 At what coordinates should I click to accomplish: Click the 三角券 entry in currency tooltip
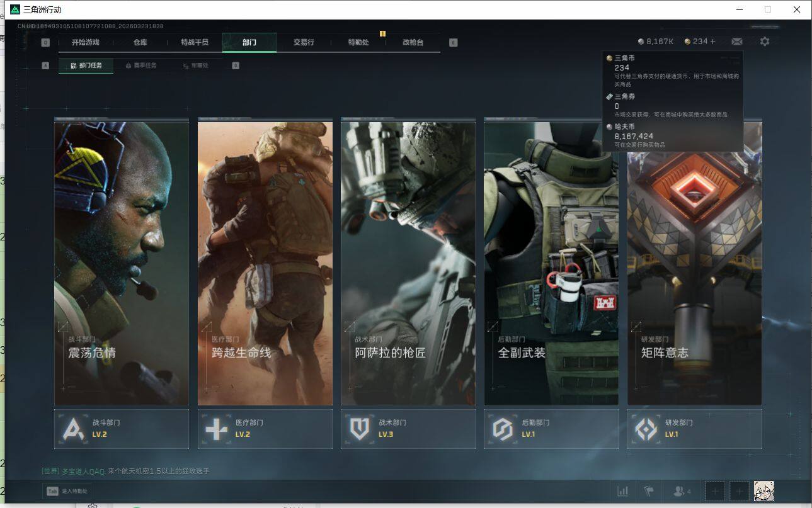[672, 105]
